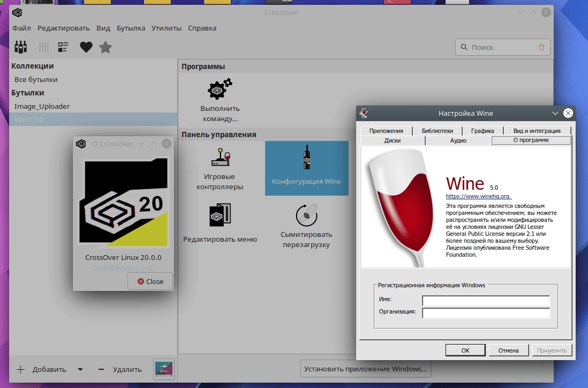
Task: Open the Утилиты menu
Action: point(167,28)
